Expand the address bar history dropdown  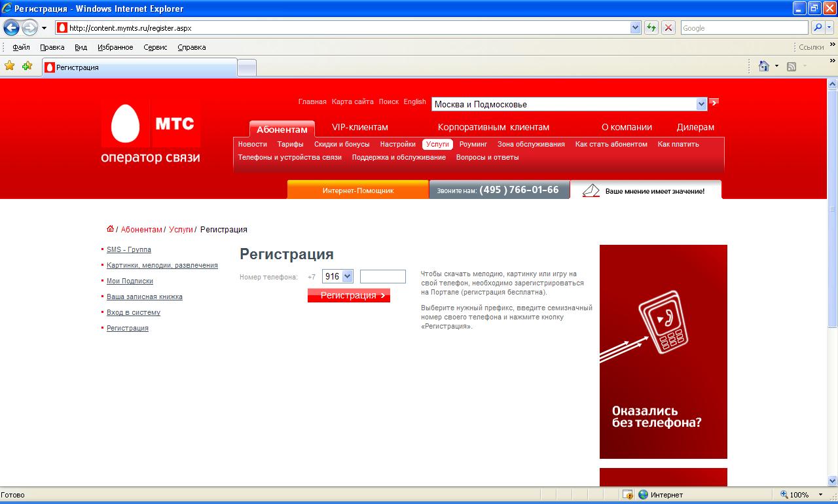pos(635,28)
